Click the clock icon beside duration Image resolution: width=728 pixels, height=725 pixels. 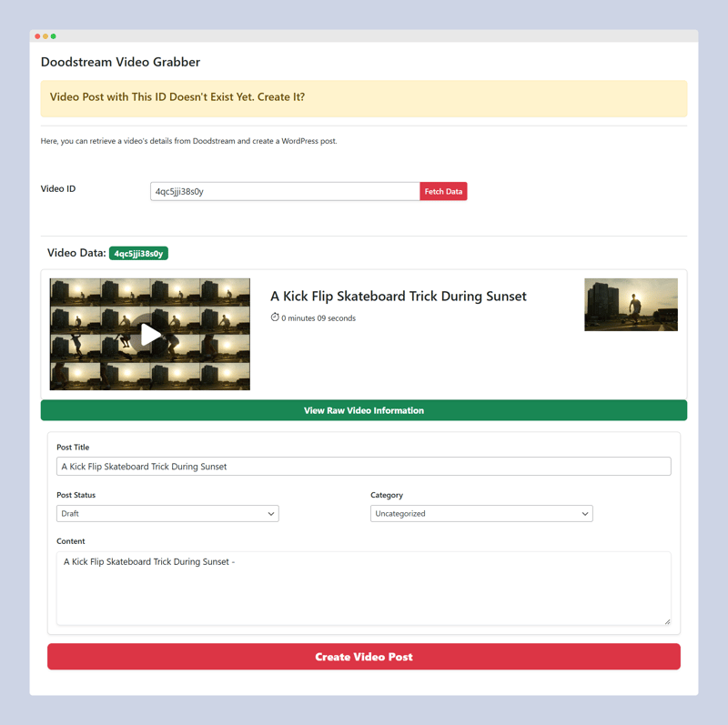pos(275,317)
